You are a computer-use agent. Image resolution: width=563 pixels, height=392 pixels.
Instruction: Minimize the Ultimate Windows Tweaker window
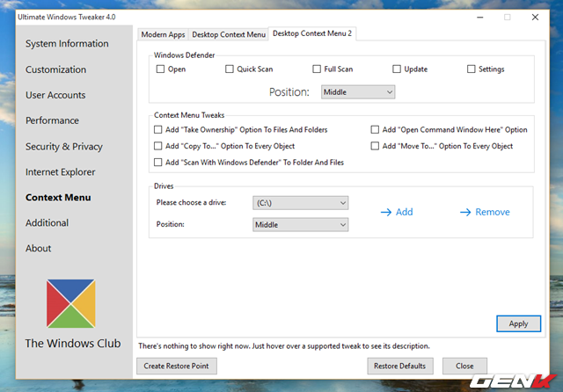click(x=479, y=18)
